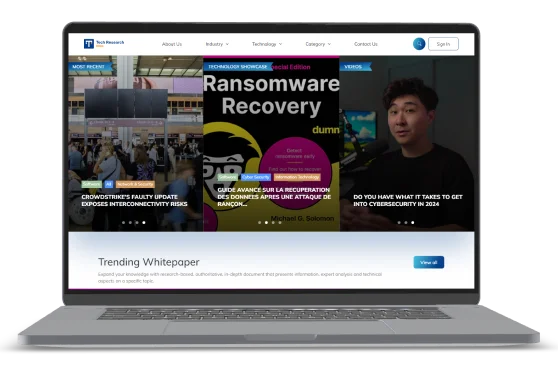Expand the Category dropdown menu

(x=318, y=44)
